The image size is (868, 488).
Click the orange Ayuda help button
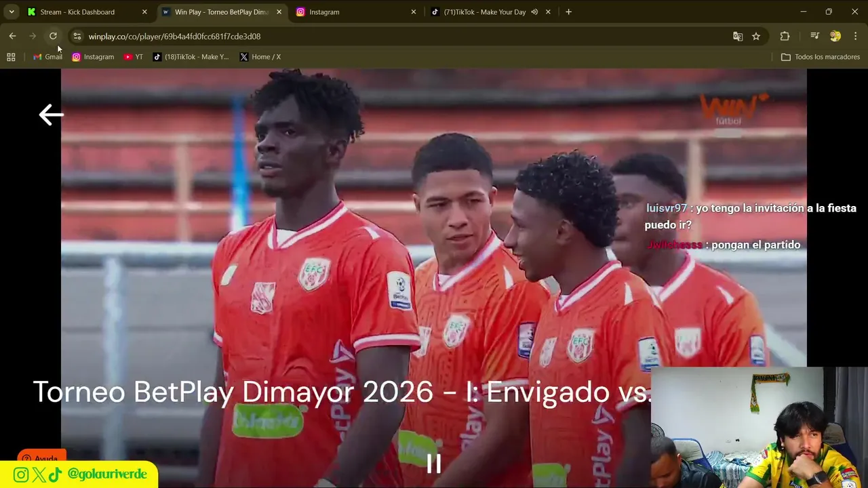point(42,457)
